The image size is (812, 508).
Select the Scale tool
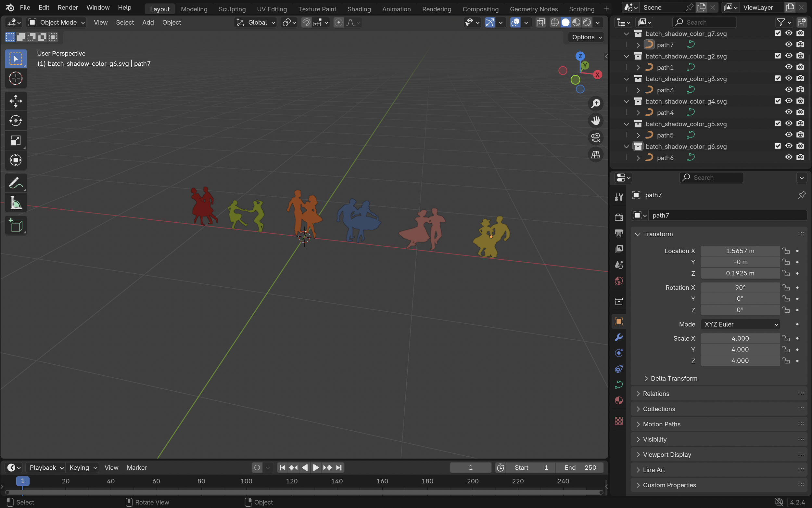[16, 140]
